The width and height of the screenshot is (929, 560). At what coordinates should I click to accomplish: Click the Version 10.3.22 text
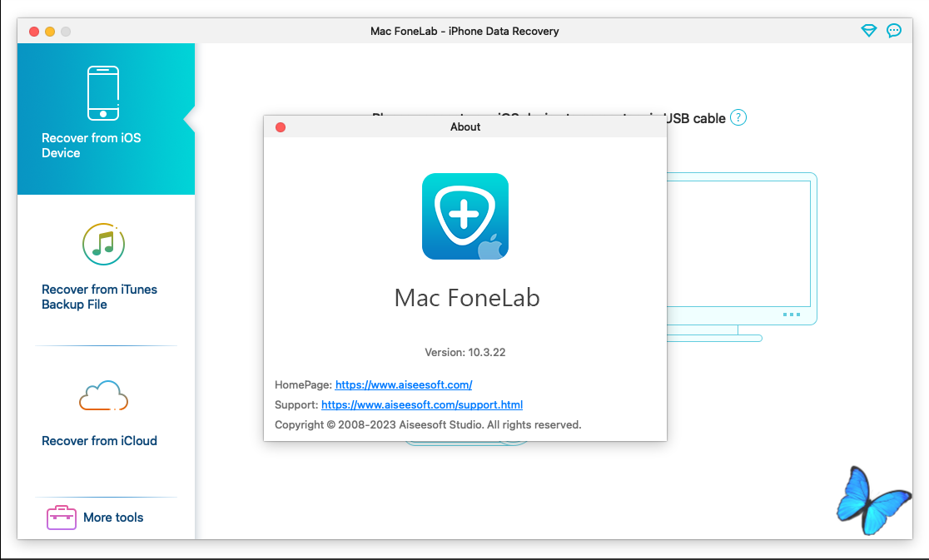point(464,352)
